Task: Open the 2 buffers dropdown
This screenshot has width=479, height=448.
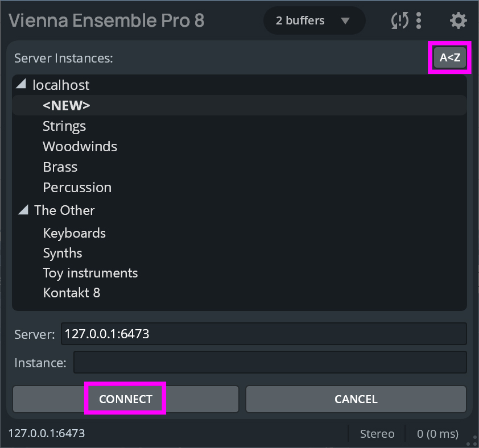Action: click(313, 21)
